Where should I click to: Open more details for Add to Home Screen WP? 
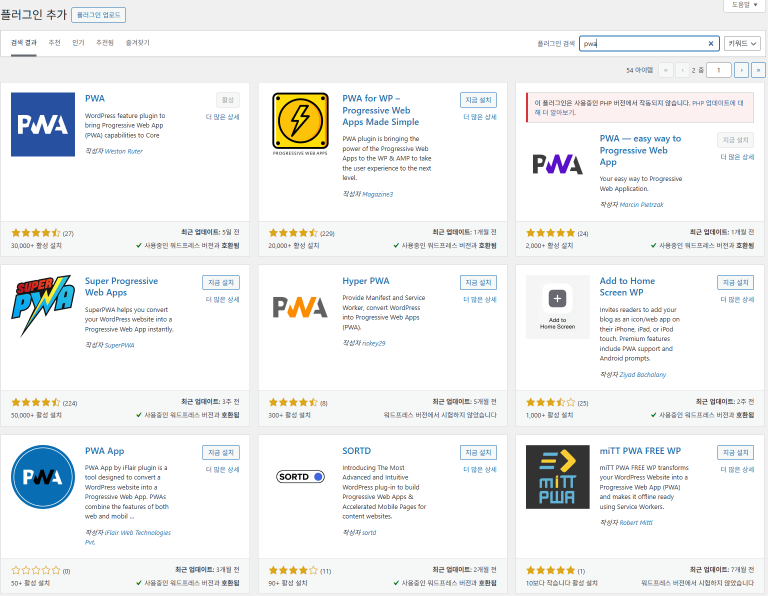tap(737, 300)
